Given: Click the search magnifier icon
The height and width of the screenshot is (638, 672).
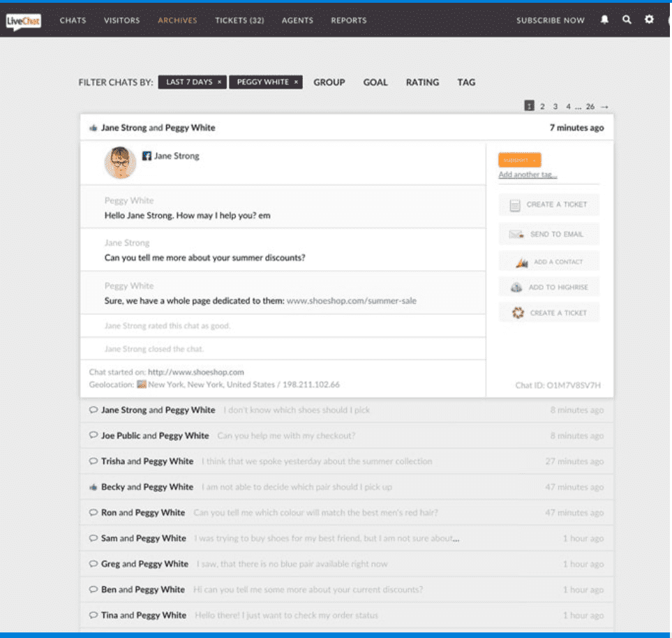Looking at the screenshot, I should (627, 20).
